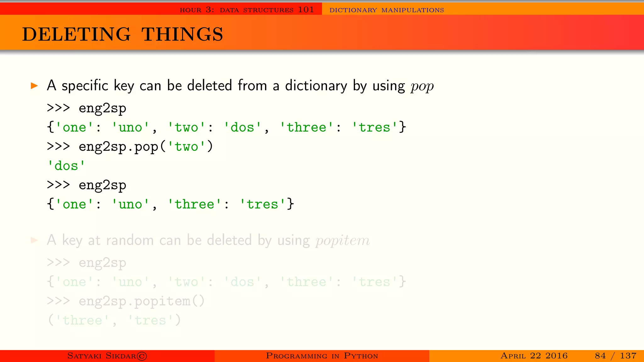Click the 'Hour 3: Data Structures 101' header link
Image resolution: width=644 pixels, height=362 pixels.
tap(247, 10)
